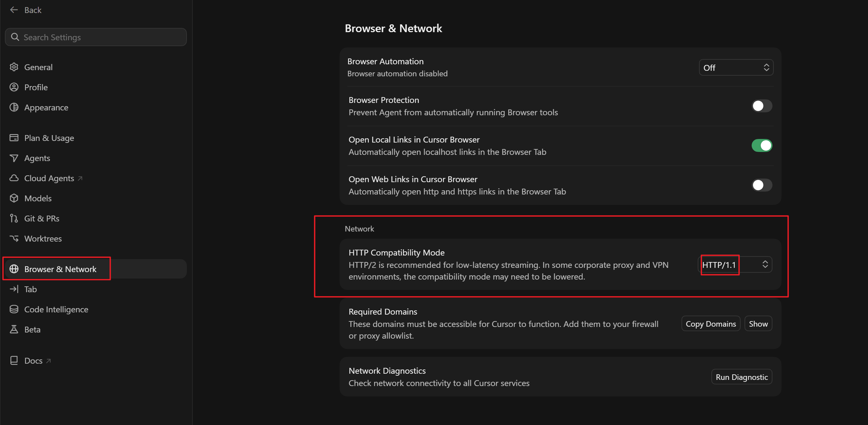This screenshot has height=425, width=868.
Task: Run the network diagnostic
Action: coord(742,377)
